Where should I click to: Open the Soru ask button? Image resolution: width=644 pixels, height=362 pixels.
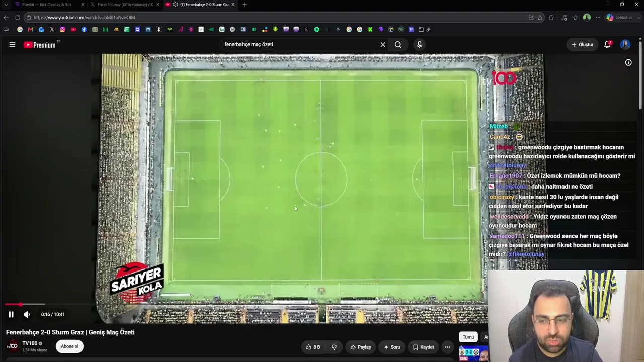[392, 347]
